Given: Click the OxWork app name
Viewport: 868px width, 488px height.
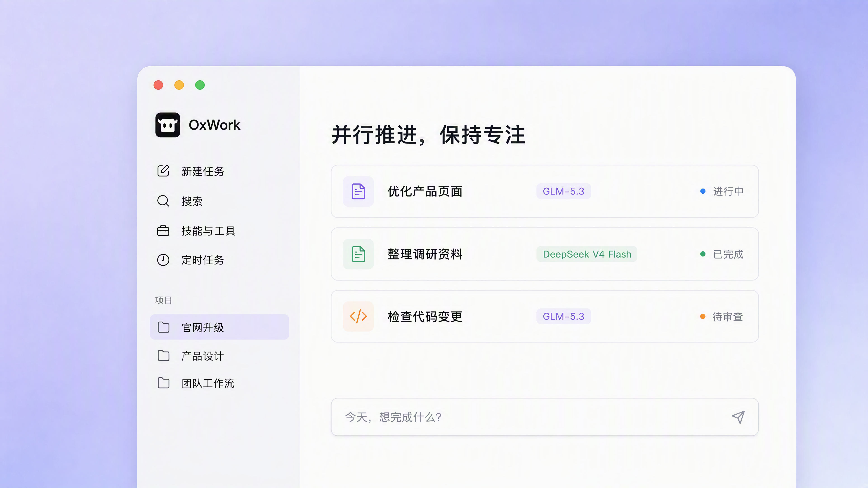Looking at the screenshot, I should 215,125.
